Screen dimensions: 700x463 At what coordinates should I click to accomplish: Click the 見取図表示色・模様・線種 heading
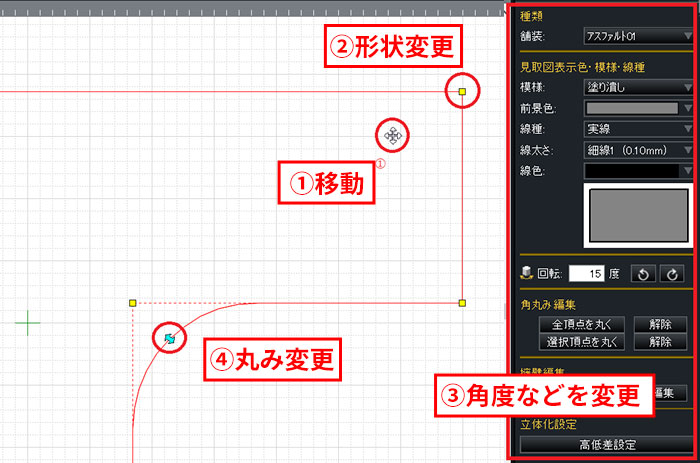point(582,67)
